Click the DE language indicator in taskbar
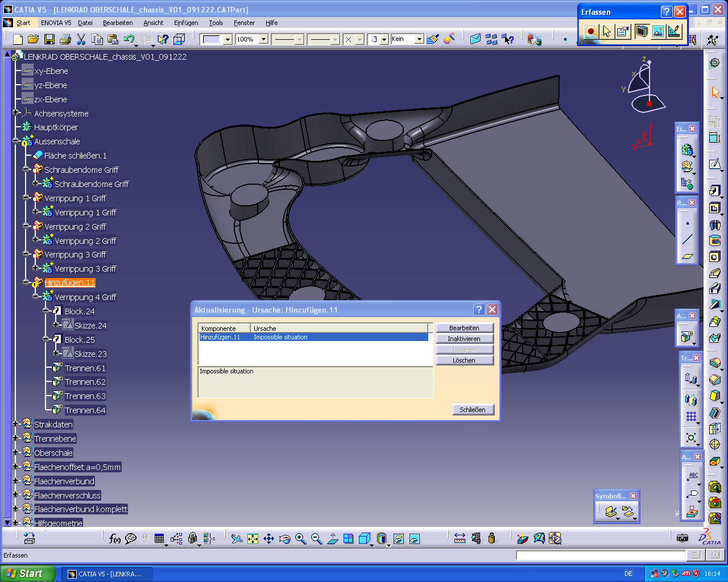Viewport: 728px width, 582px height. [x=628, y=574]
